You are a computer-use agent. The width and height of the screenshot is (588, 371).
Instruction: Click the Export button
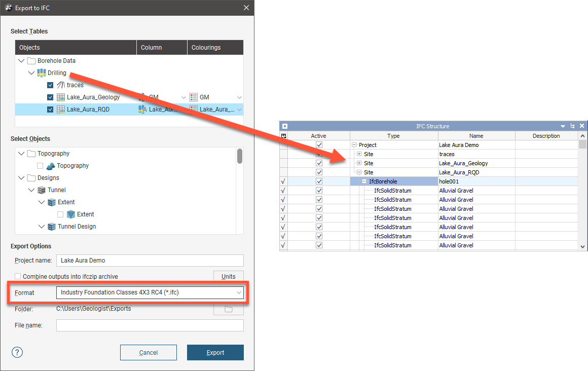pos(215,352)
